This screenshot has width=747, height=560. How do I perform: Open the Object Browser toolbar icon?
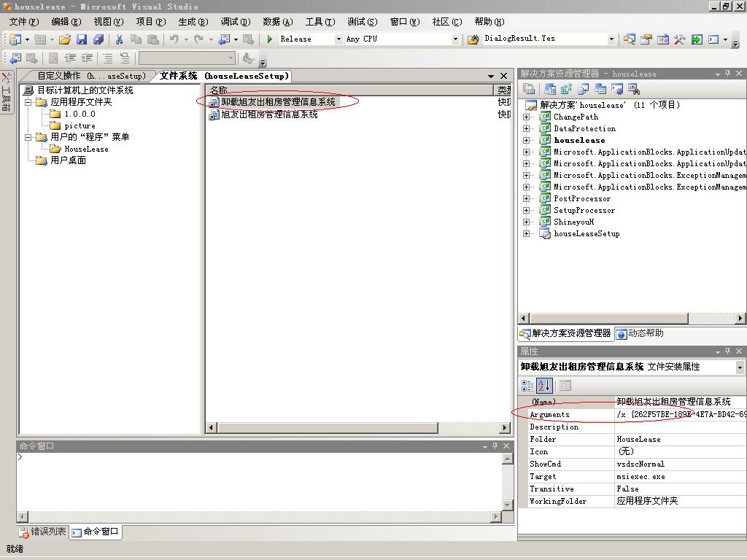click(x=662, y=39)
